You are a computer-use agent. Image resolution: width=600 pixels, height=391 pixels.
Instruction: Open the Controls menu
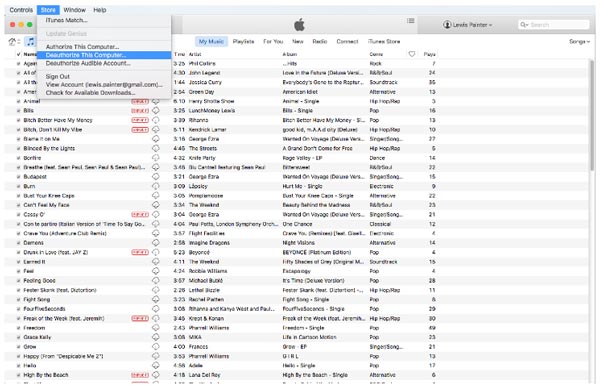(x=21, y=10)
